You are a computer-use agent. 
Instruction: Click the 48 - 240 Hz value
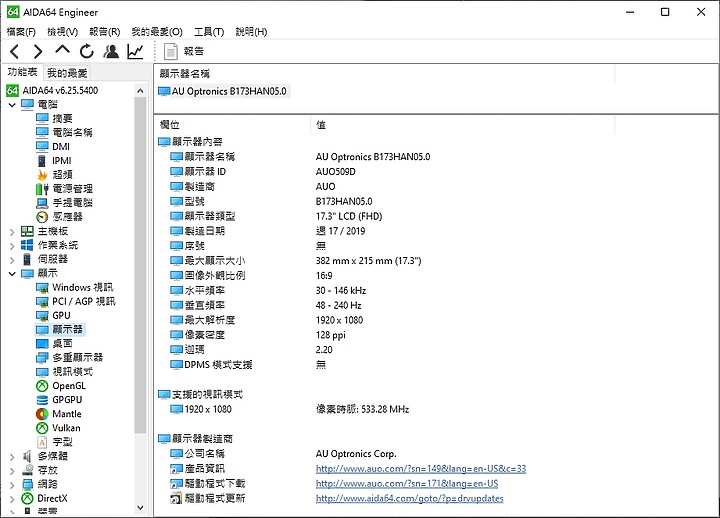[x=338, y=305]
